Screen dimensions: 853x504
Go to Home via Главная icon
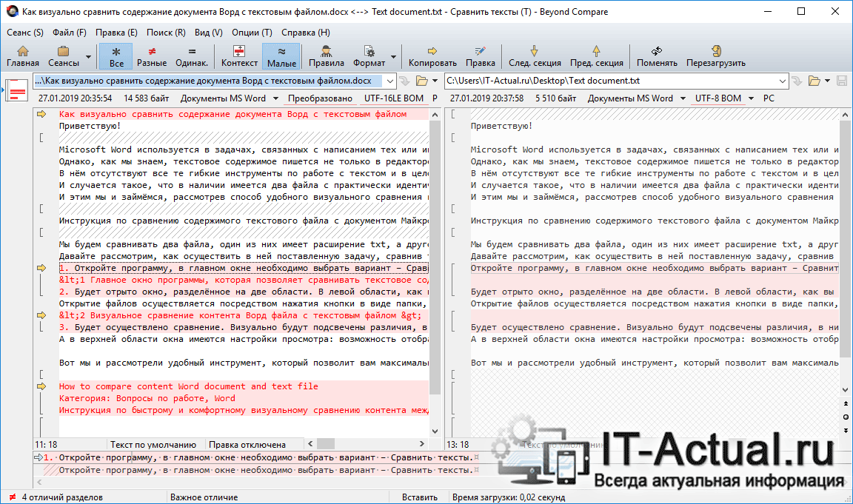point(23,56)
